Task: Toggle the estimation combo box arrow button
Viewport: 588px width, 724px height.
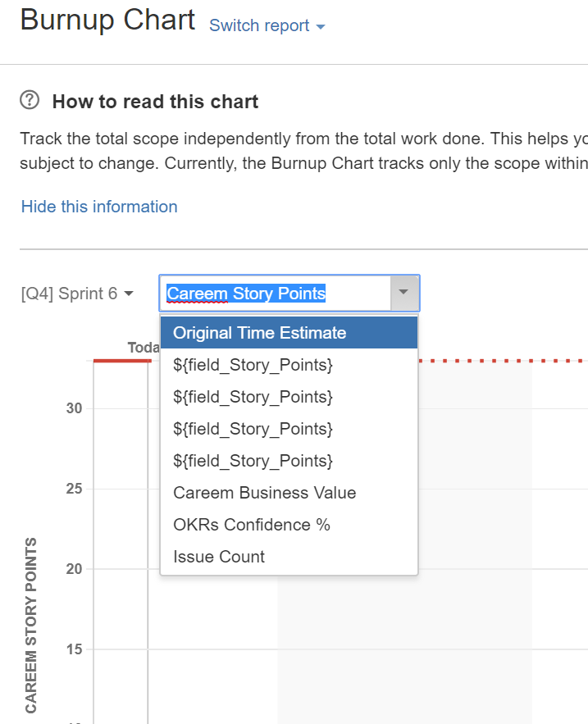Action: [404, 294]
